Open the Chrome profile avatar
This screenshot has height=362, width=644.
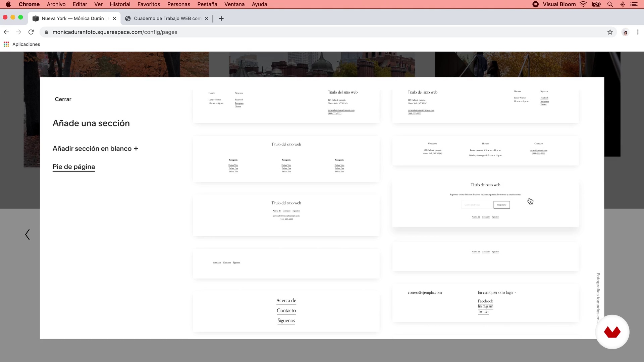(x=625, y=32)
